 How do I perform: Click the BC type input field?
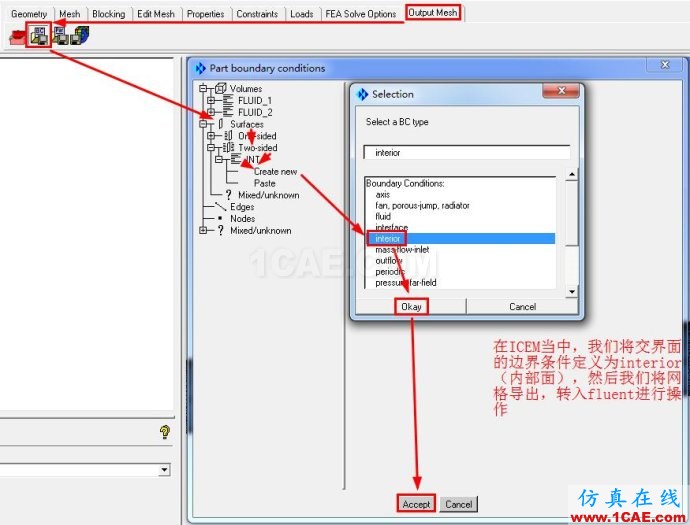[x=467, y=153]
